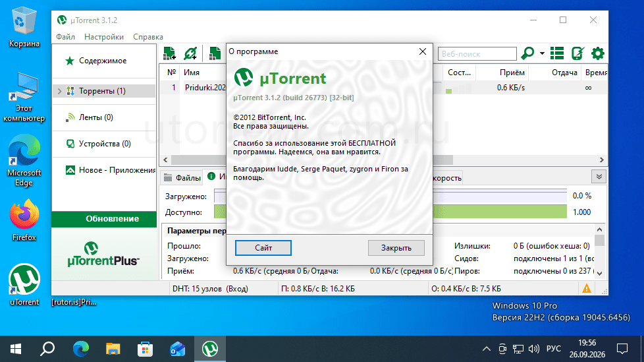Open Edge from the taskbar
The width and height of the screenshot is (644, 362).
tap(80, 349)
